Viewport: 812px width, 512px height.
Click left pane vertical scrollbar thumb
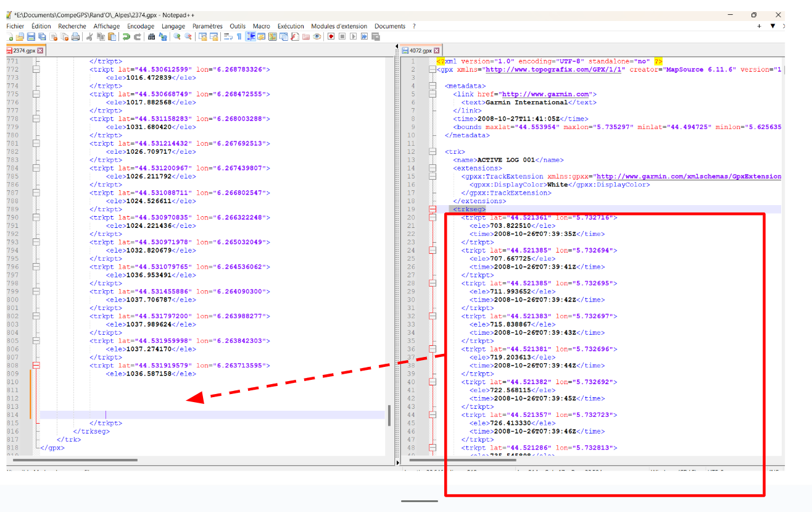(389, 416)
